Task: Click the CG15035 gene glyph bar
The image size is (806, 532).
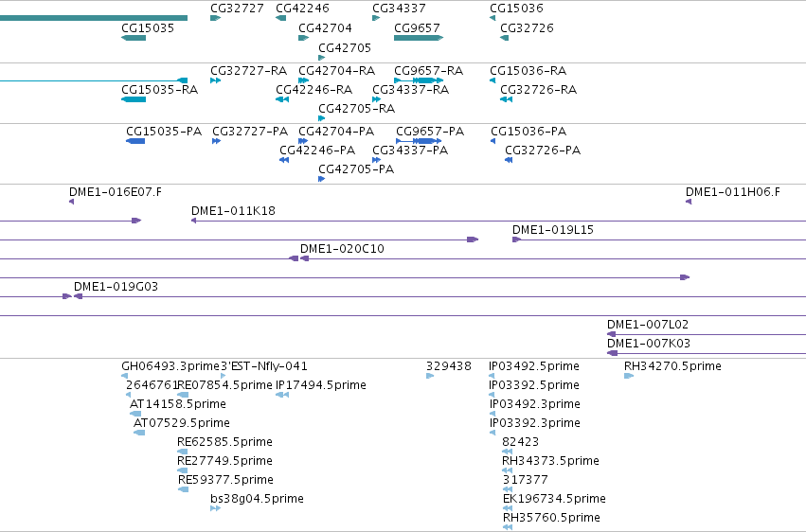Action: pos(134,38)
